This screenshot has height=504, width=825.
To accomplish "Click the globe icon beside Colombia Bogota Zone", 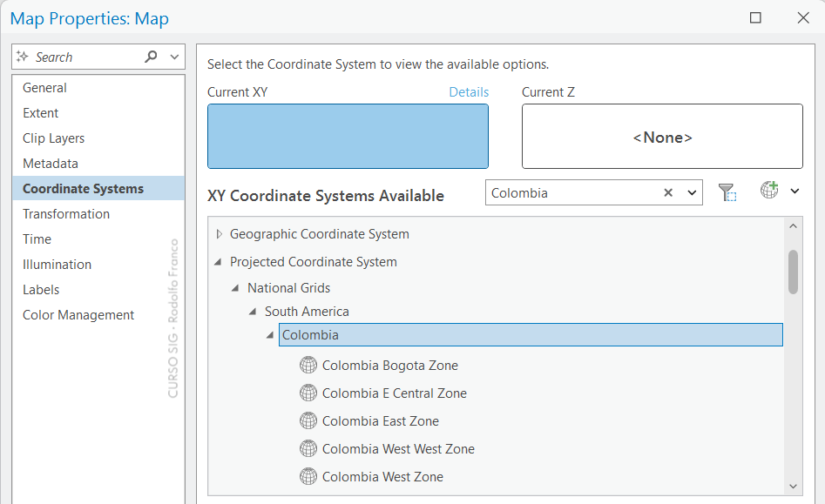I will [x=308, y=366].
